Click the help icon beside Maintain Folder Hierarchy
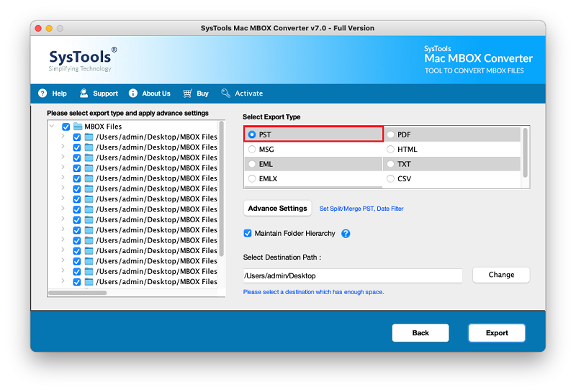This screenshot has height=392, width=576. pyautogui.click(x=346, y=234)
